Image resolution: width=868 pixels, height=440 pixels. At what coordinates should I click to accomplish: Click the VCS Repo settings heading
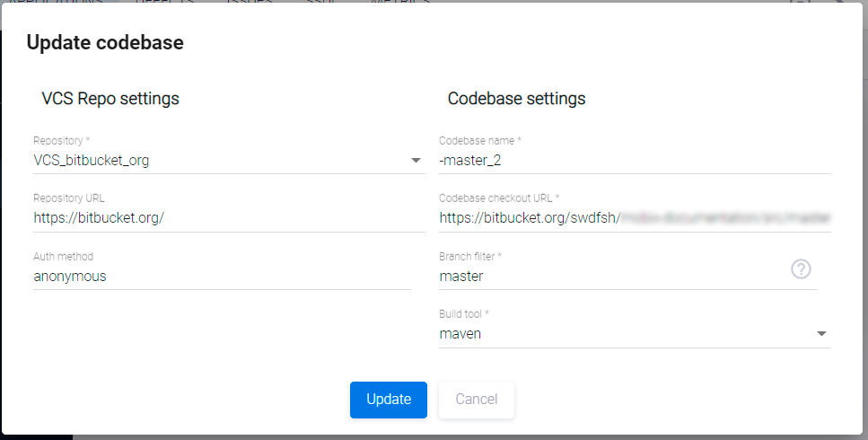coord(110,99)
